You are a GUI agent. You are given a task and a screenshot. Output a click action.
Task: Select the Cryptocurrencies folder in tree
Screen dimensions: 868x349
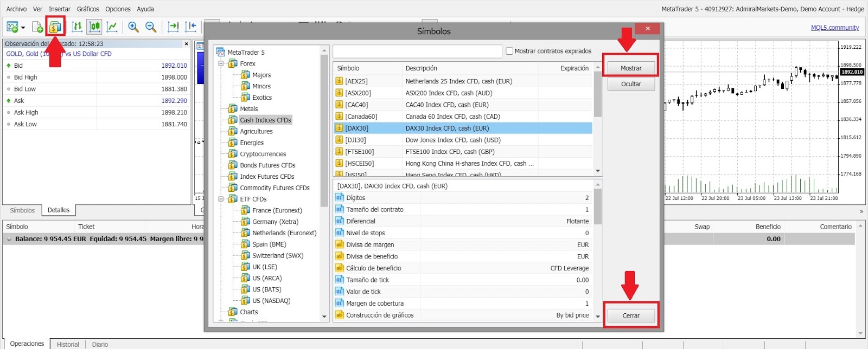263,154
